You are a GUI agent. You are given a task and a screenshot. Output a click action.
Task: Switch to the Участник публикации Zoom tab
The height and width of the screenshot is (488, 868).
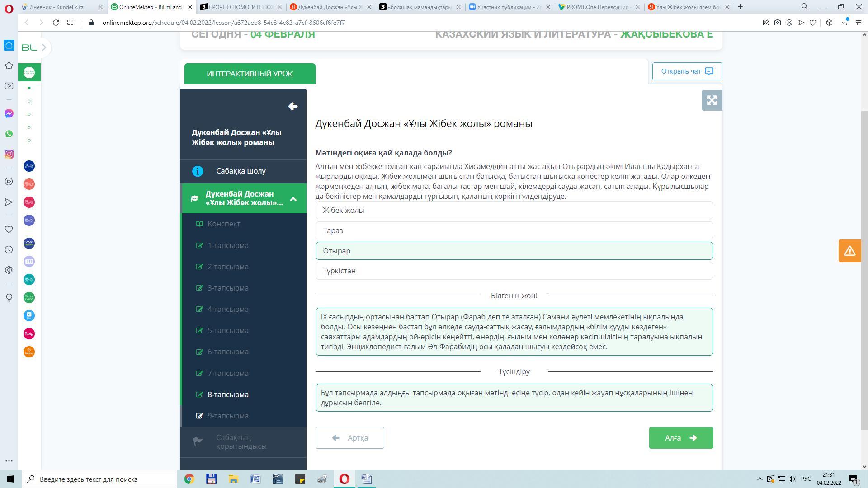[509, 7]
